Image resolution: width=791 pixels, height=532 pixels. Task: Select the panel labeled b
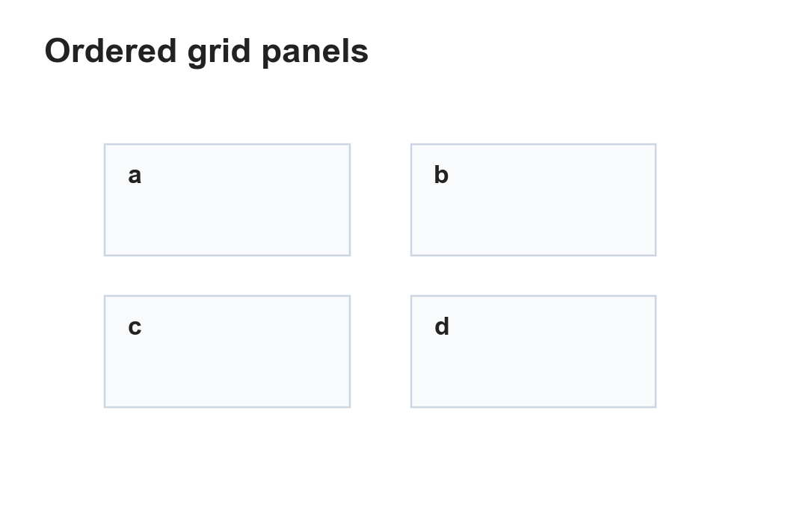click(533, 199)
